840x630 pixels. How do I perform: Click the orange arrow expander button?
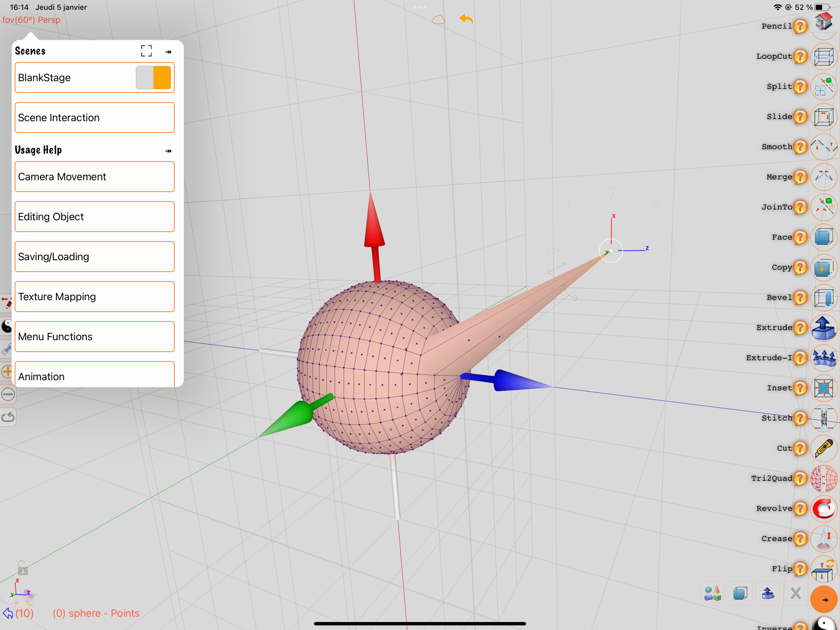824,600
